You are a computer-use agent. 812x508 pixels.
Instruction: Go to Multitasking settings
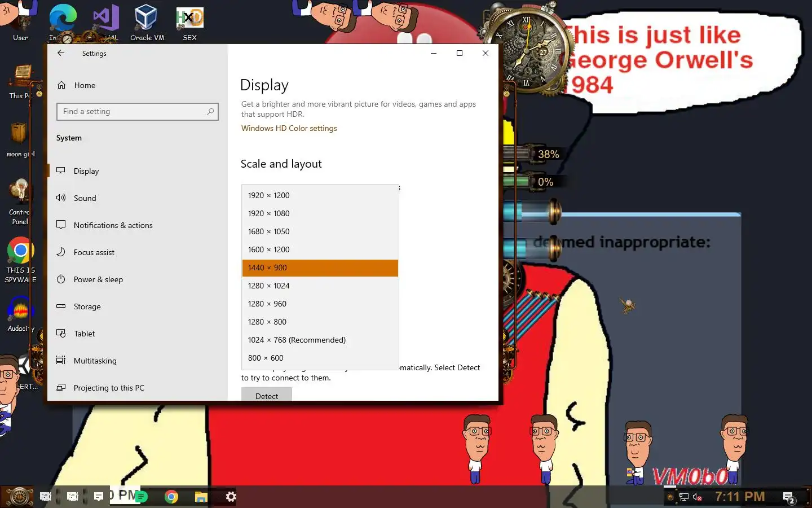click(x=138, y=361)
